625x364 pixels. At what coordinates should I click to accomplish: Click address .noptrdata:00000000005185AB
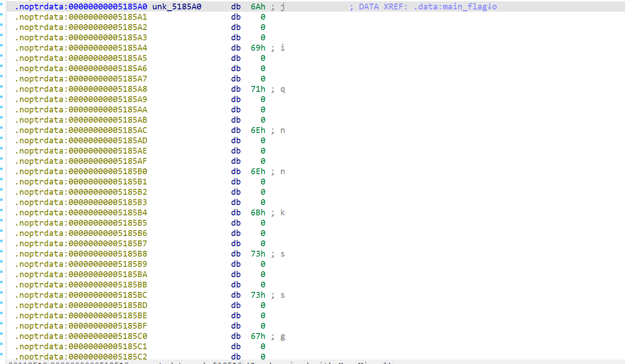pos(81,120)
